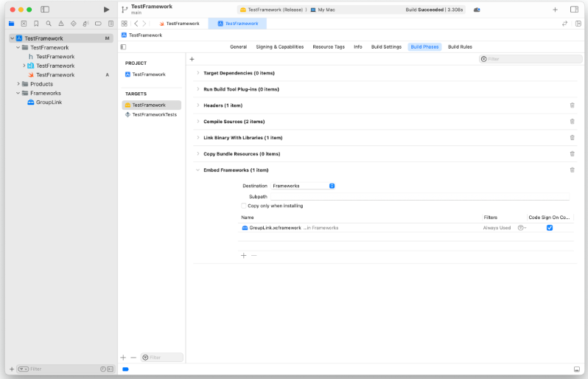
Task: Delete the Embed Frameworks phase via trash icon
Action: point(572,170)
